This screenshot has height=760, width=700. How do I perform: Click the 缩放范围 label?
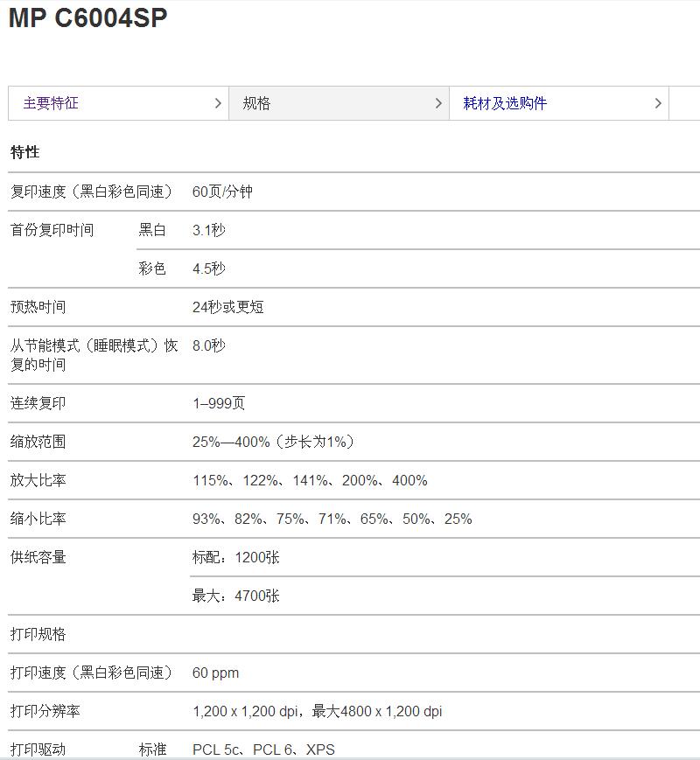[38, 442]
